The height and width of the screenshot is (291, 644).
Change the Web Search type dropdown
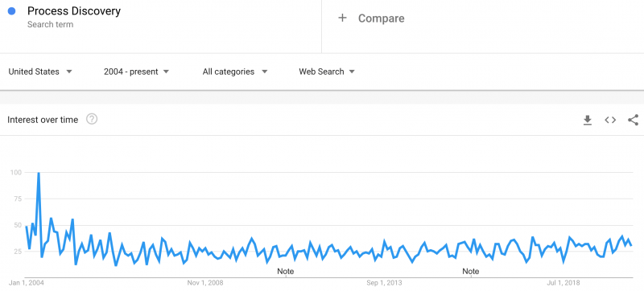pos(327,72)
